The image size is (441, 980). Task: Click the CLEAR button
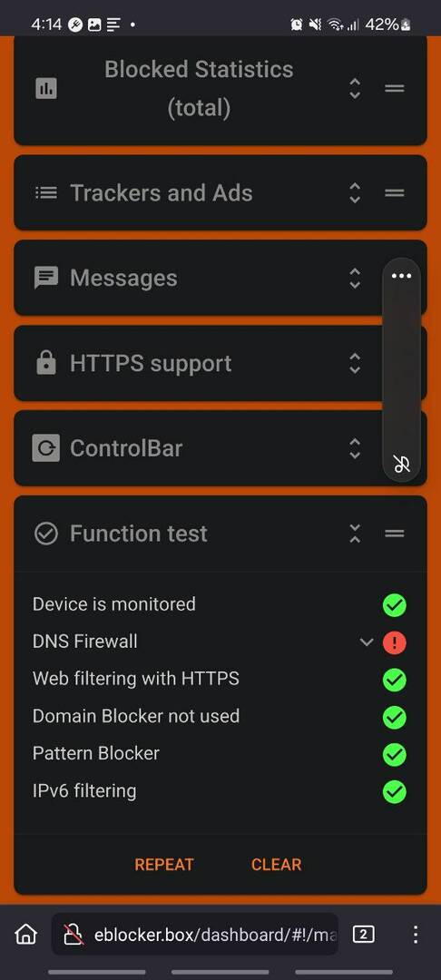[x=276, y=865]
